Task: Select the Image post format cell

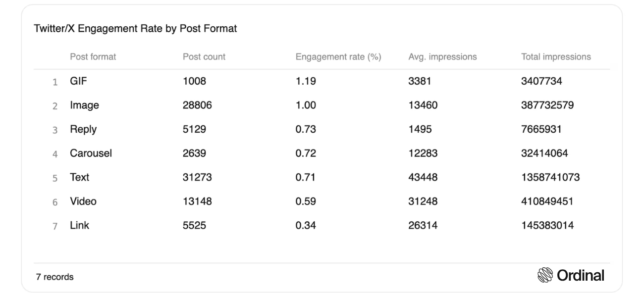Action: click(84, 105)
